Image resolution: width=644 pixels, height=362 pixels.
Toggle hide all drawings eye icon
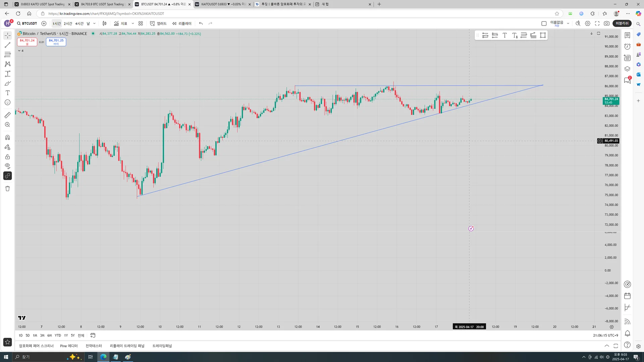tap(7, 166)
